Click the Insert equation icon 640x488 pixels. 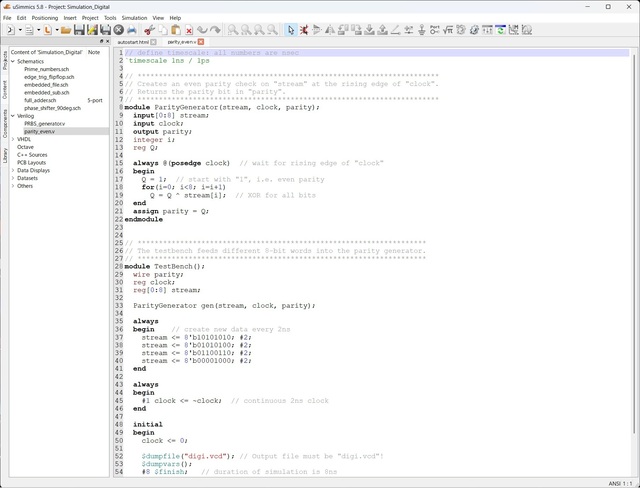point(448,30)
